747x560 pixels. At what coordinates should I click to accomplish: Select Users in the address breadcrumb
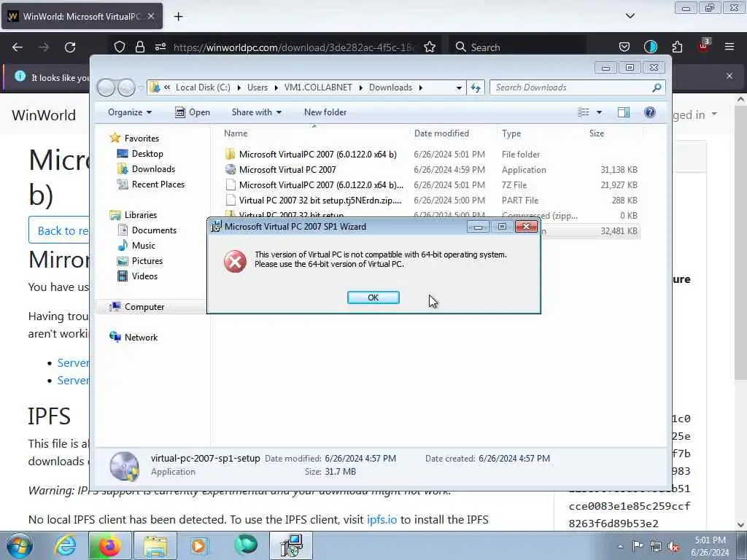click(x=258, y=87)
